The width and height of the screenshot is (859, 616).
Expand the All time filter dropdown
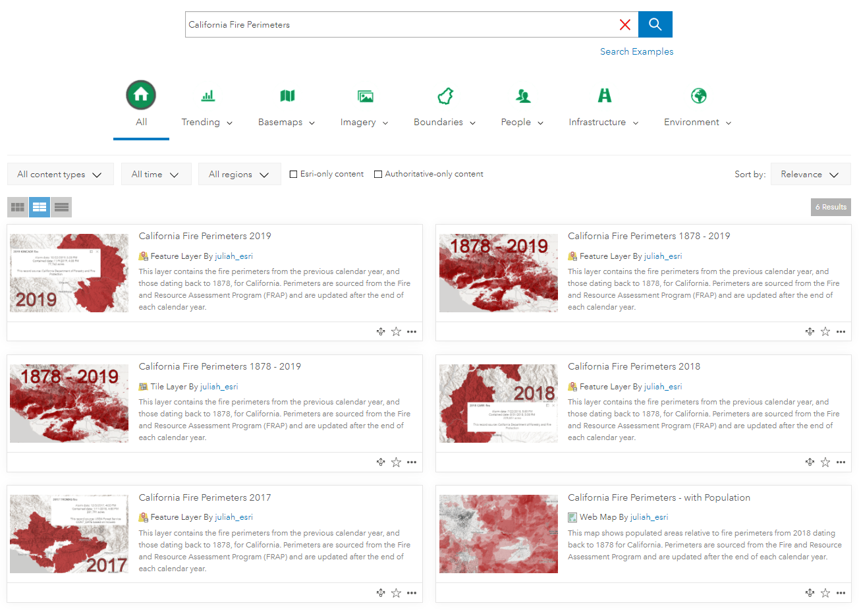(156, 174)
